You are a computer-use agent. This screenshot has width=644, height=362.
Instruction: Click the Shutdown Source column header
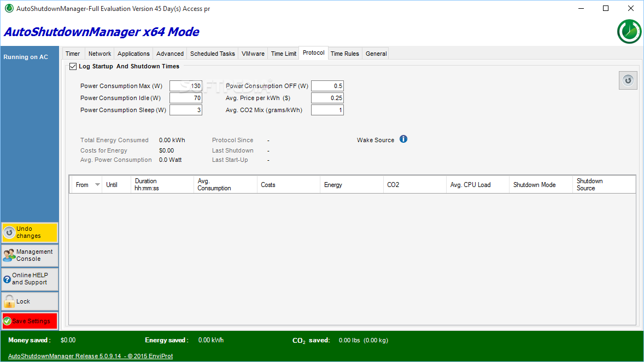click(604, 184)
